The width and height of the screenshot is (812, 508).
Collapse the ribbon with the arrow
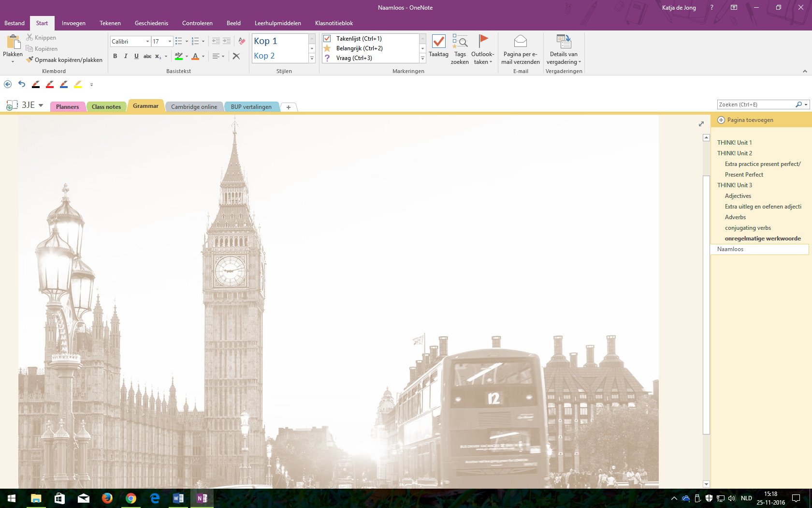click(x=805, y=71)
